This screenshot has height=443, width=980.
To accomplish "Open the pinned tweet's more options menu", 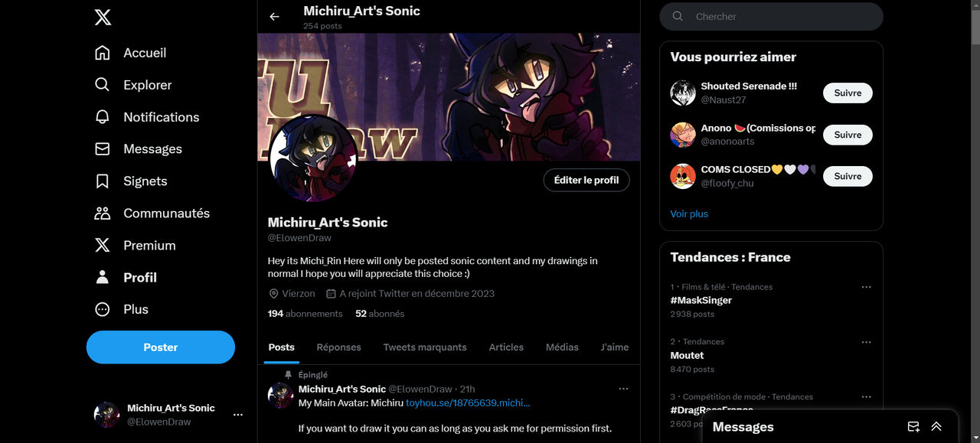I will (x=623, y=389).
